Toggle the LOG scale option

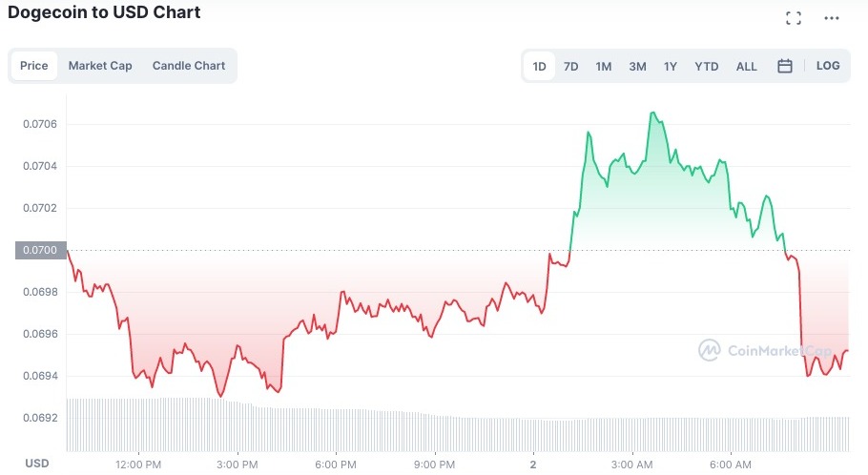tap(828, 66)
